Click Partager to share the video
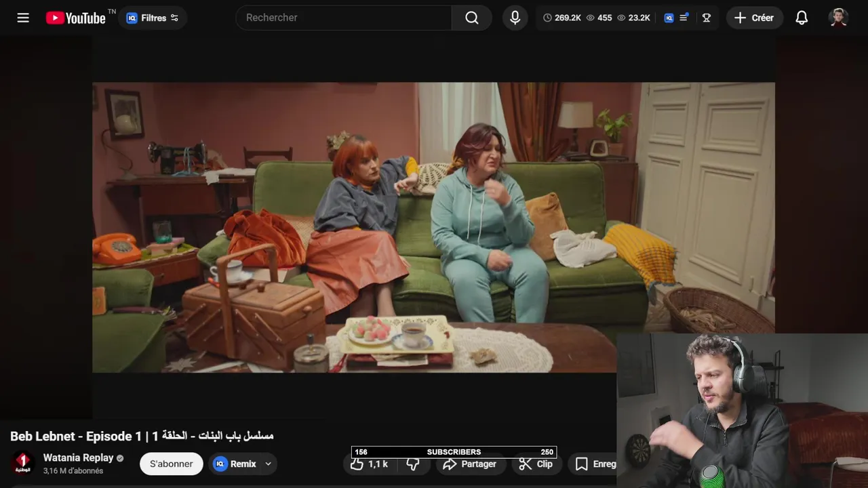This screenshot has height=488, width=868. coord(469,464)
